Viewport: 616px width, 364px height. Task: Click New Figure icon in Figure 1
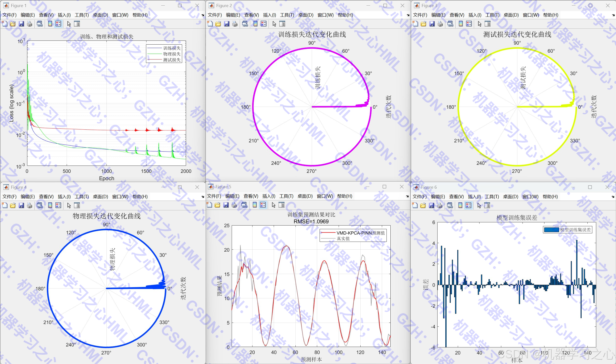pyautogui.click(x=5, y=24)
